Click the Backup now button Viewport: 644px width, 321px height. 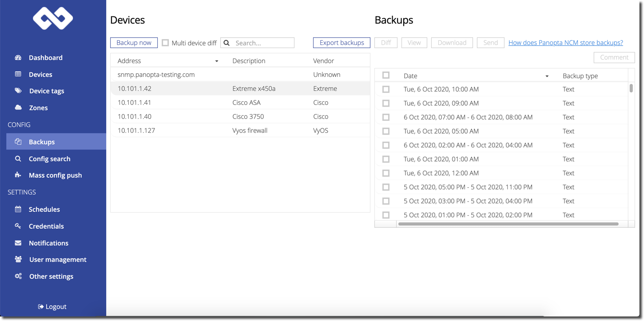134,43
